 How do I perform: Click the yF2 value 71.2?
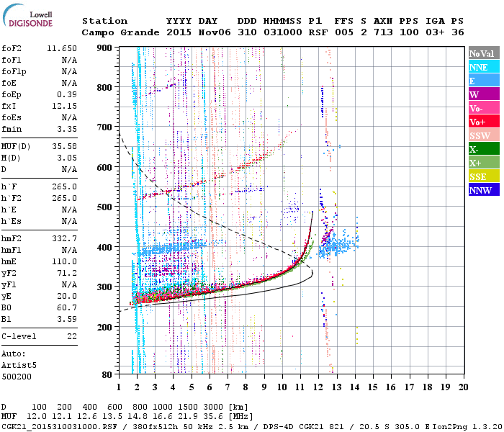coord(67,273)
